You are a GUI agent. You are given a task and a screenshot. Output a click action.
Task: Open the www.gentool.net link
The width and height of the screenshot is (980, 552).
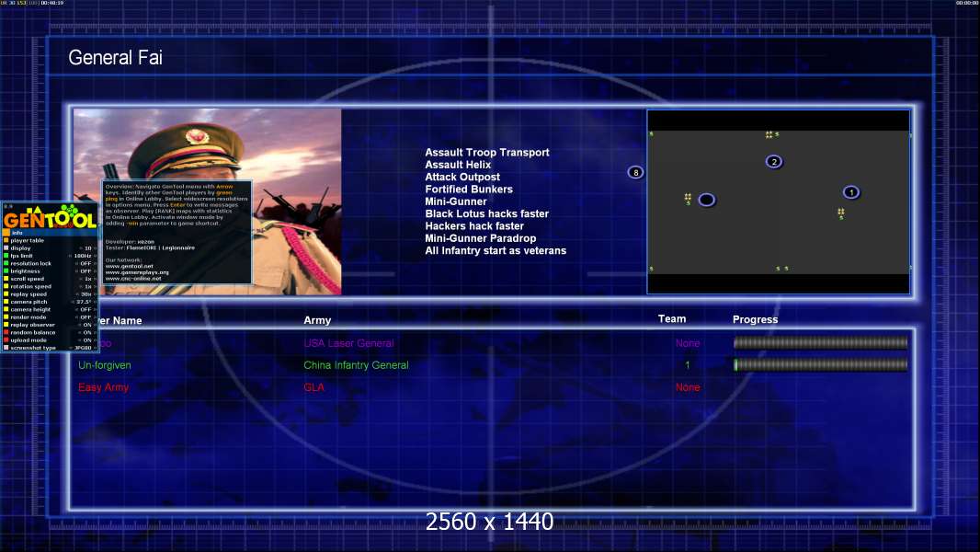[129, 266]
